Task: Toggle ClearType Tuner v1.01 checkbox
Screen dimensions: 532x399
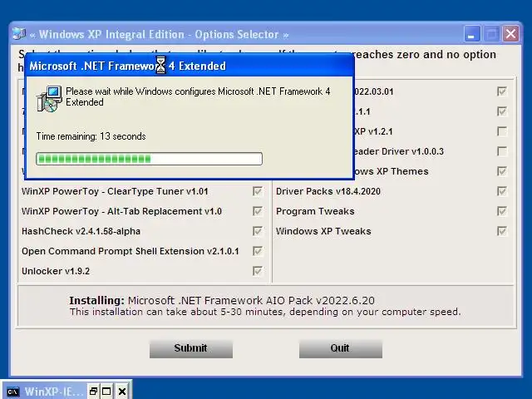Action: [258, 191]
